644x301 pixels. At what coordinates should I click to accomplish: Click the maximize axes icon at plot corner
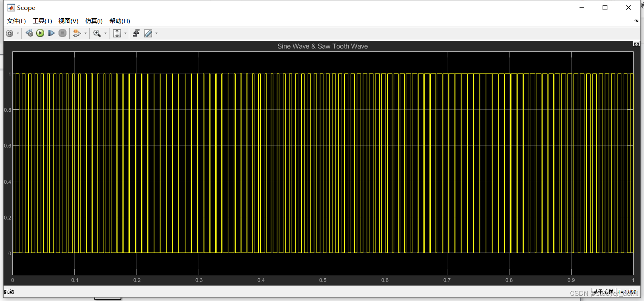pos(636,44)
